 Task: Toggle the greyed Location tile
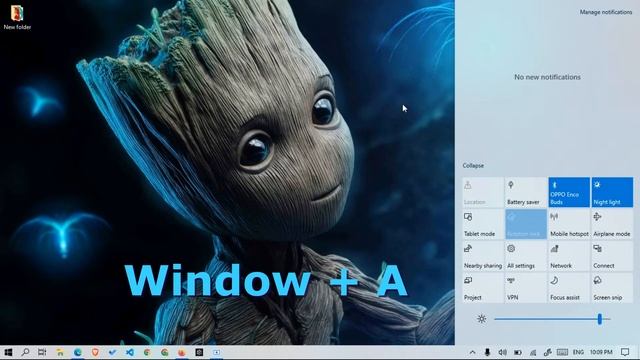point(482,192)
